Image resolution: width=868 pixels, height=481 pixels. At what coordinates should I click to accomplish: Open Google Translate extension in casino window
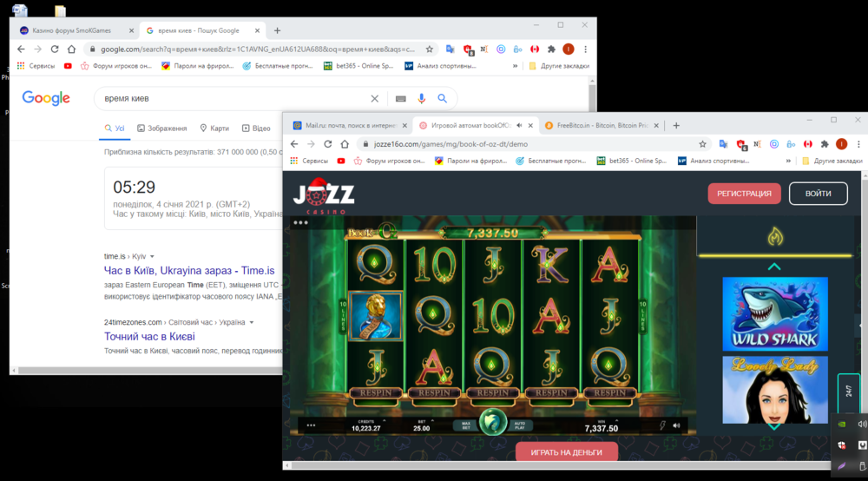pos(723,144)
